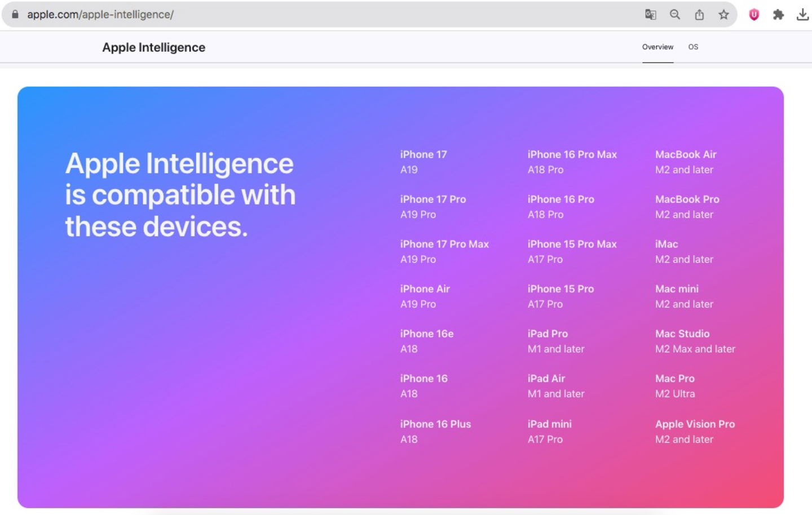The image size is (812, 515).
Task: Click the zoom magnifier icon in address bar
Action: pos(674,15)
